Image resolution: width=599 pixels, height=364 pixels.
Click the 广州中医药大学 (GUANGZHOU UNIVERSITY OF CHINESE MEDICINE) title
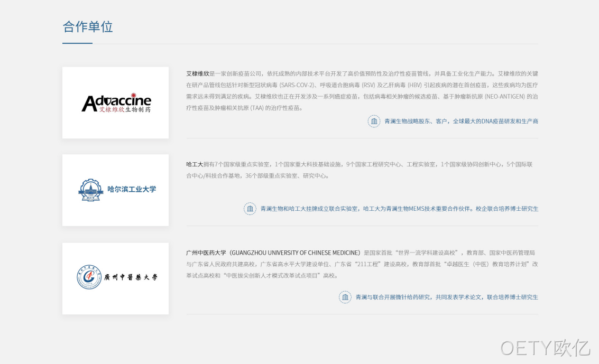pos(273,253)
